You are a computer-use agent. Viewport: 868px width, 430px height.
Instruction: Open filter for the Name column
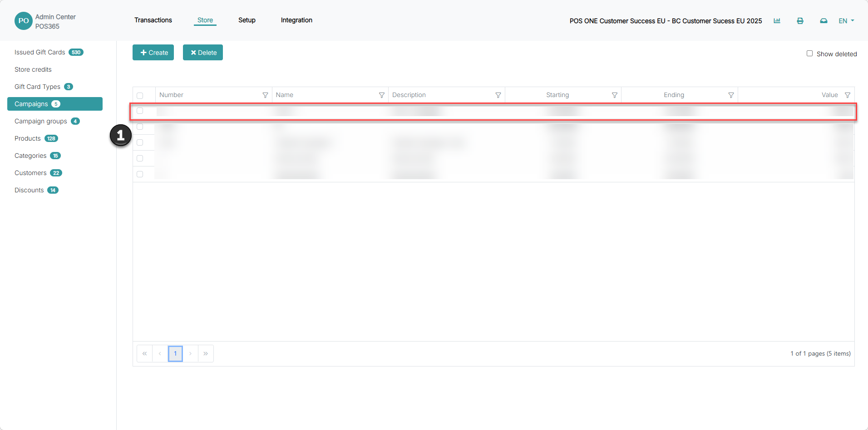point(382,95)
